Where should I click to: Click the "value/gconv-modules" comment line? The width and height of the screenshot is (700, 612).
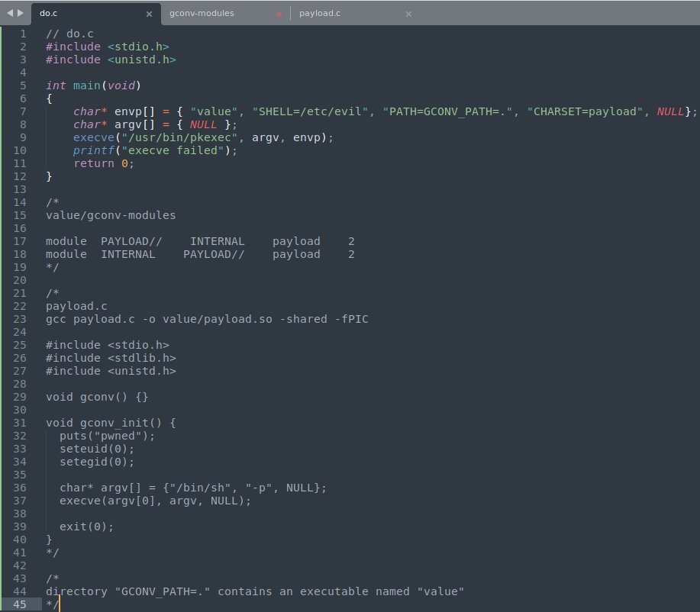click(111, 215)
